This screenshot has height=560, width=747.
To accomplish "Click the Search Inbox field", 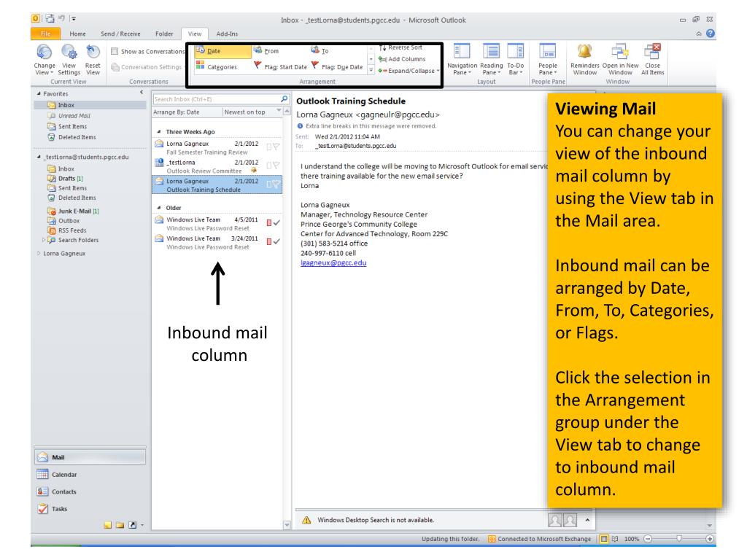I will (217, 99).
